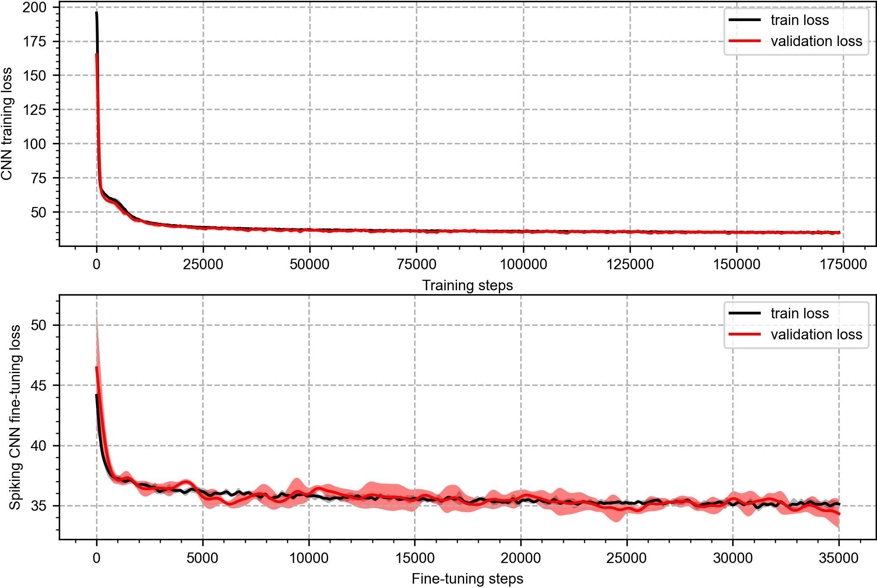Click 'train loss' text in bottom legend

799,314
